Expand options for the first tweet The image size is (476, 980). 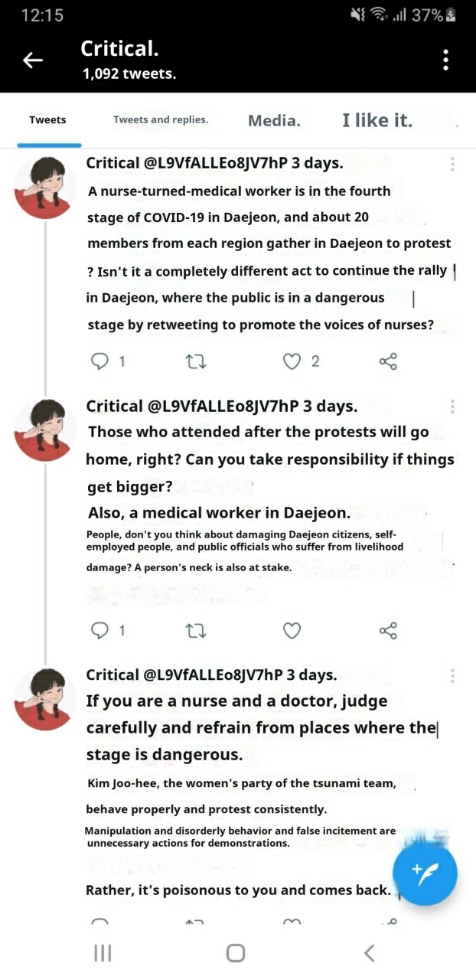tap(452, 164)
